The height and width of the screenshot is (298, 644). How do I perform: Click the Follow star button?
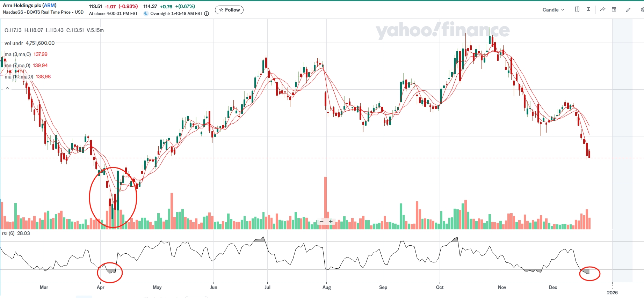point(229,10)
